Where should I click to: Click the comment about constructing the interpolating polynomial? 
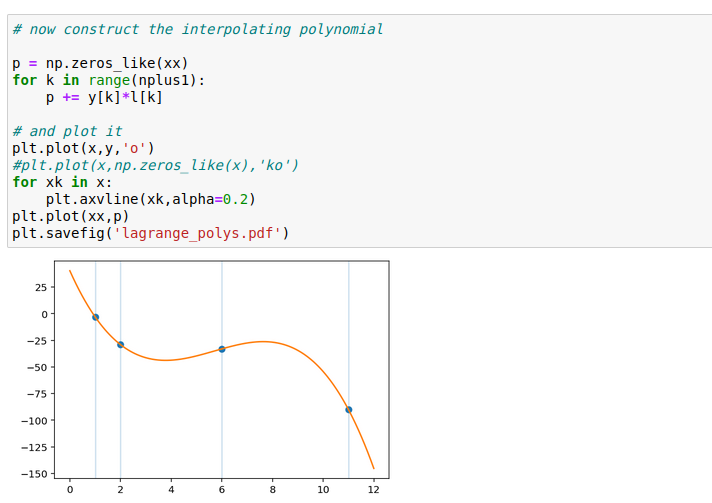click(197, 29)
